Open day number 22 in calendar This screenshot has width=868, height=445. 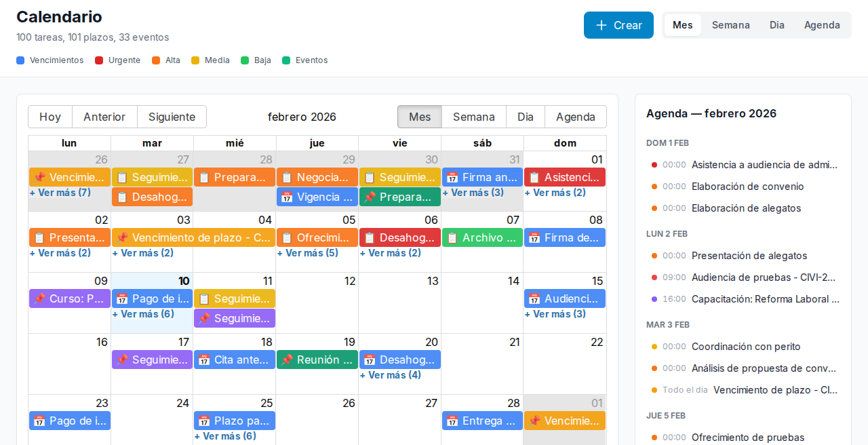[x=597, y=342]
